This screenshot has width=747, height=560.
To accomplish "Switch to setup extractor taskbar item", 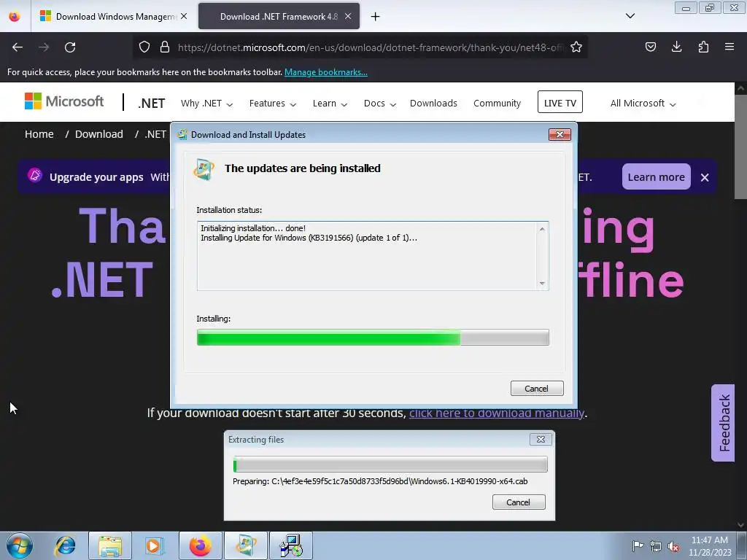I will pyautogui.click(x=291, y=545).
